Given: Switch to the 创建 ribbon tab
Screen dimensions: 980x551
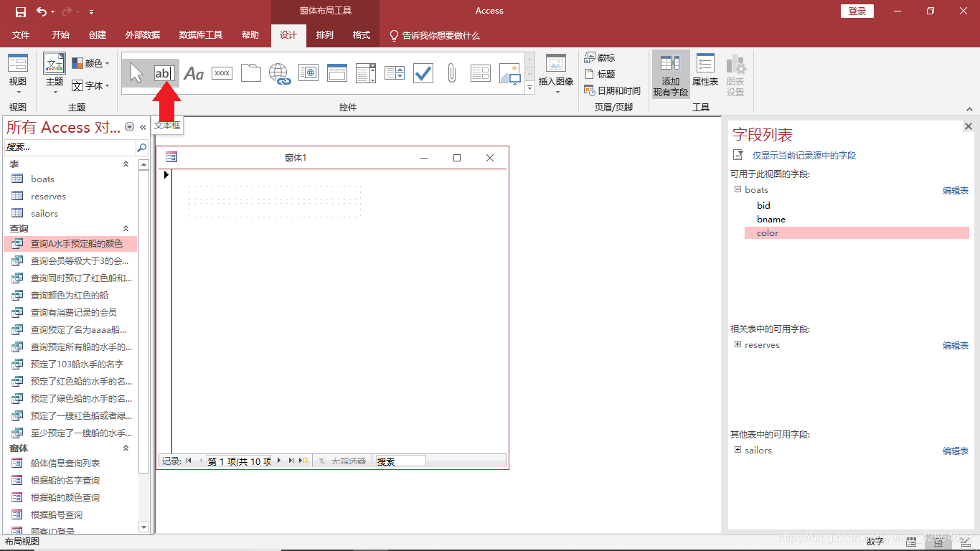Looking at the screenshot, I should 98,35.
